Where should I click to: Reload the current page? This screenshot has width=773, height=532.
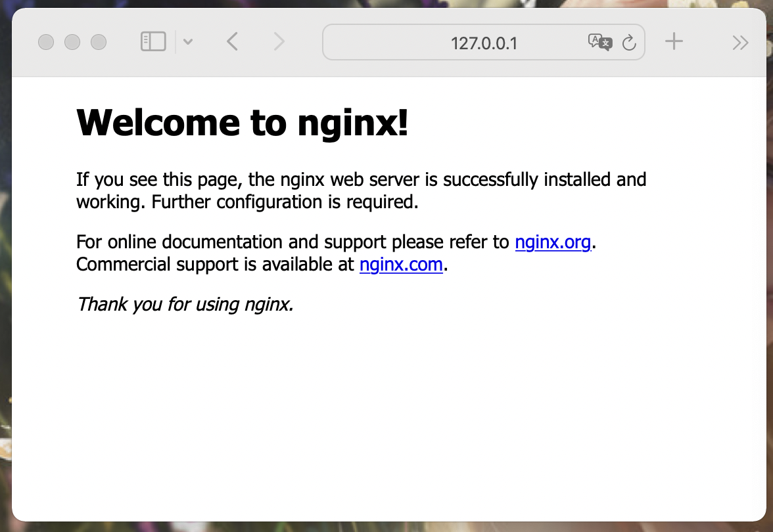click(x=629, y=42)
